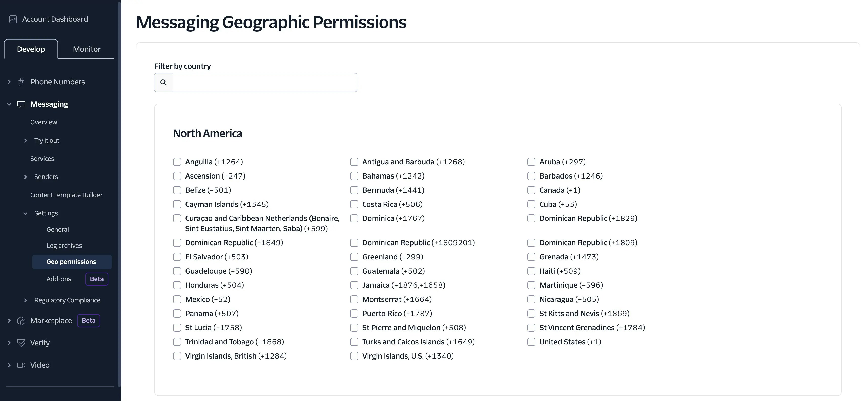868x401 pixels.
Task: Expand the Regulatory Compliance chevron
Action: click(25, 300)
